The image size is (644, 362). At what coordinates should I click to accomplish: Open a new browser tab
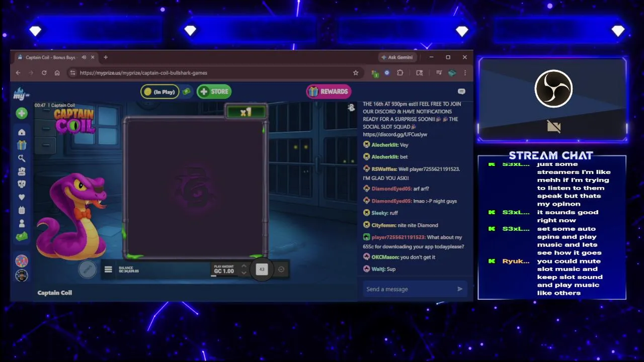click(x=106, y=57)
